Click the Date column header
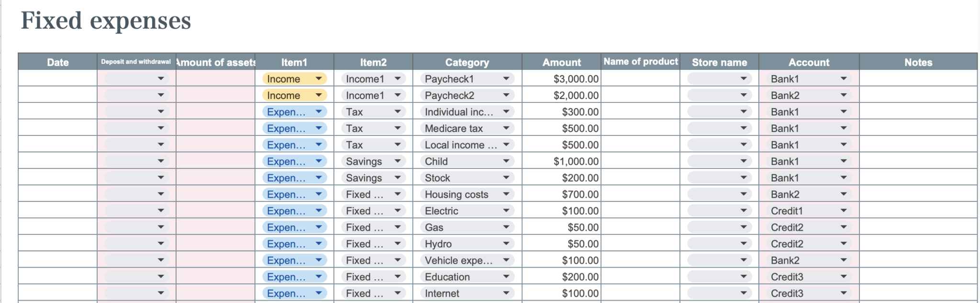 coord(57,62)
